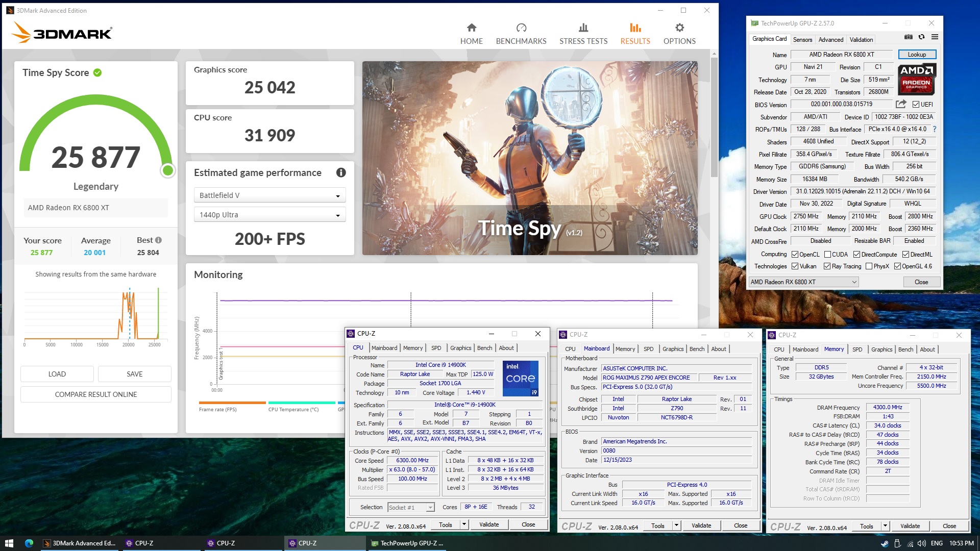Click the info icon next to Estimated game performance
This screenshot has width=980, height=551.
[341, 172]
